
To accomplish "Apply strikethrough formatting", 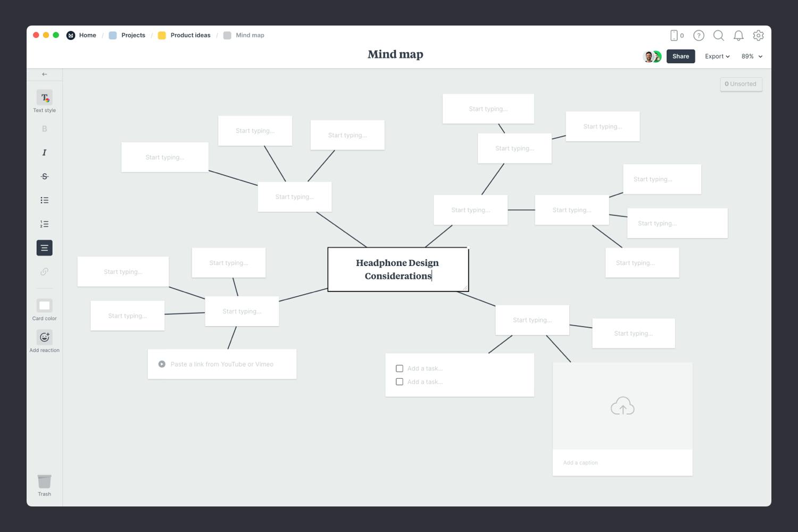I will (x=44, y=176).
